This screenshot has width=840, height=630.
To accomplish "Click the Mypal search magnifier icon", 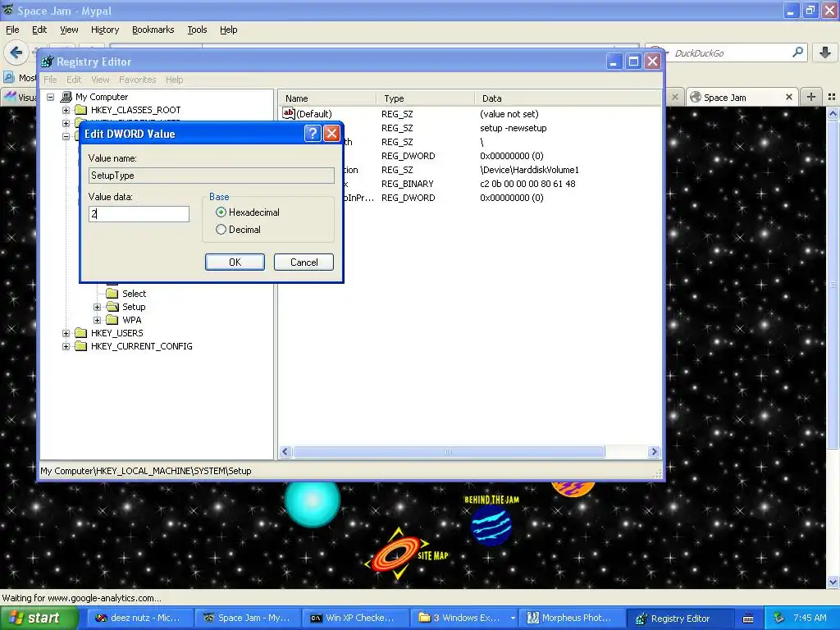I will pos(797,52).
